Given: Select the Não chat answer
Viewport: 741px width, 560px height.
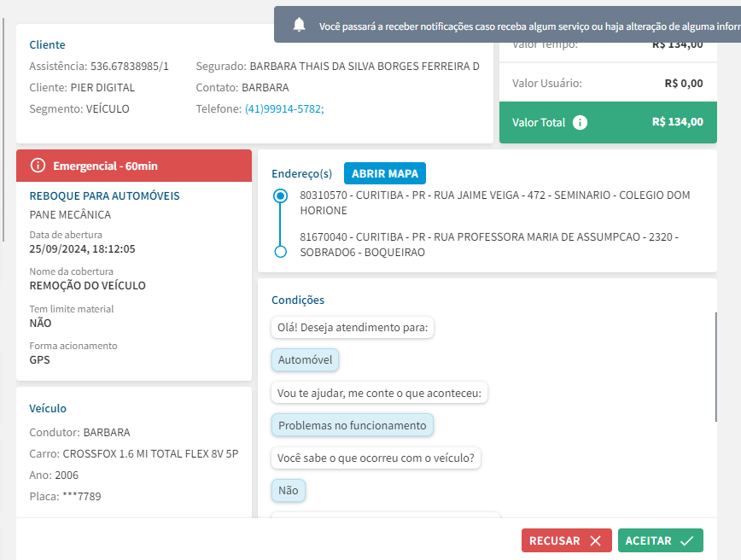Looking at the screenshot, I should (288, 491).
